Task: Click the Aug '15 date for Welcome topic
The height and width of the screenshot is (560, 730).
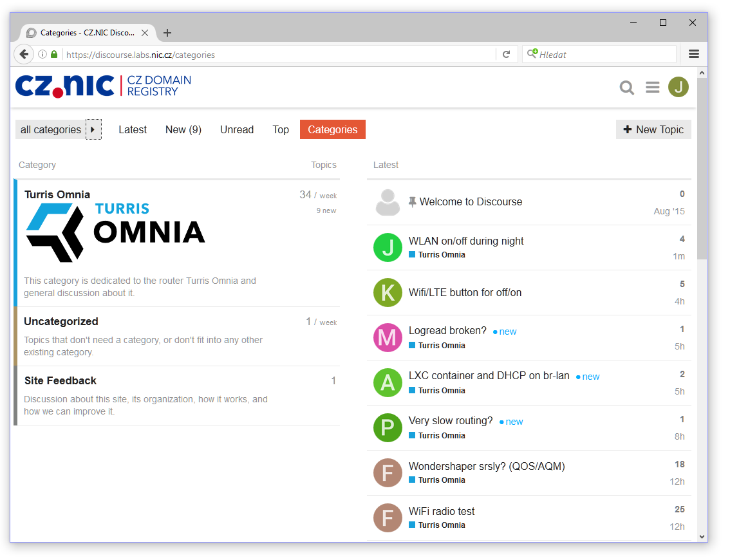Action: (669, 211)
